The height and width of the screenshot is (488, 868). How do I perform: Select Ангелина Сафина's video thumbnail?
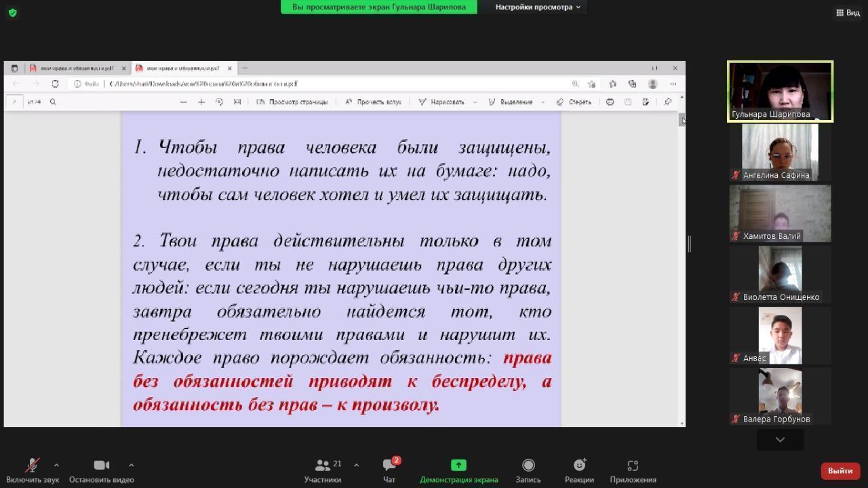point(780,152)
